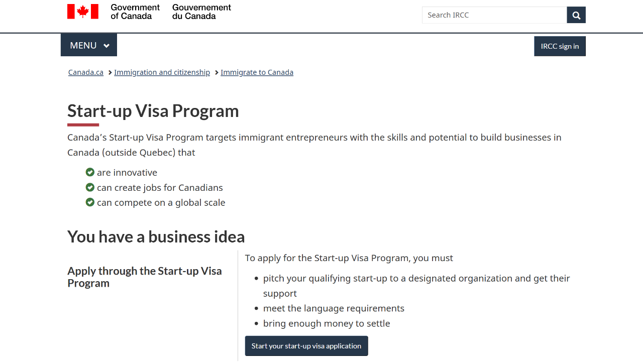This screenshot has width=643, height=364.
Task: Click the breadcrumb chevron before 'Immigration and citizenship'
Action: (110, 72)
